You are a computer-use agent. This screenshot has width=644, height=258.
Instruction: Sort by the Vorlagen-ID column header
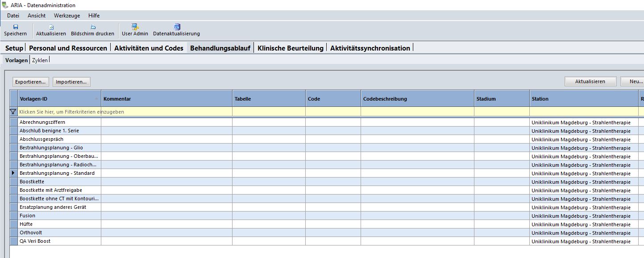[58, 99]
